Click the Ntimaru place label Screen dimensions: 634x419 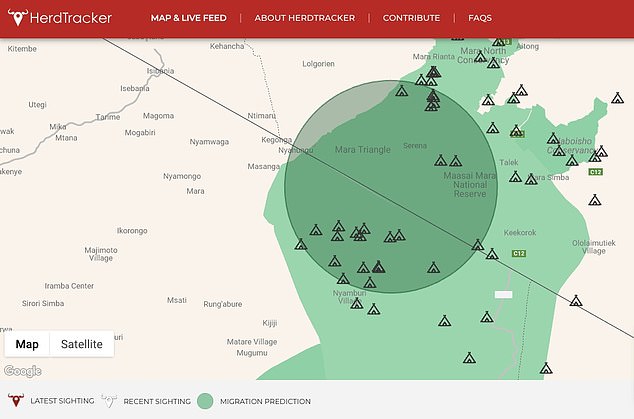(262, 116)
